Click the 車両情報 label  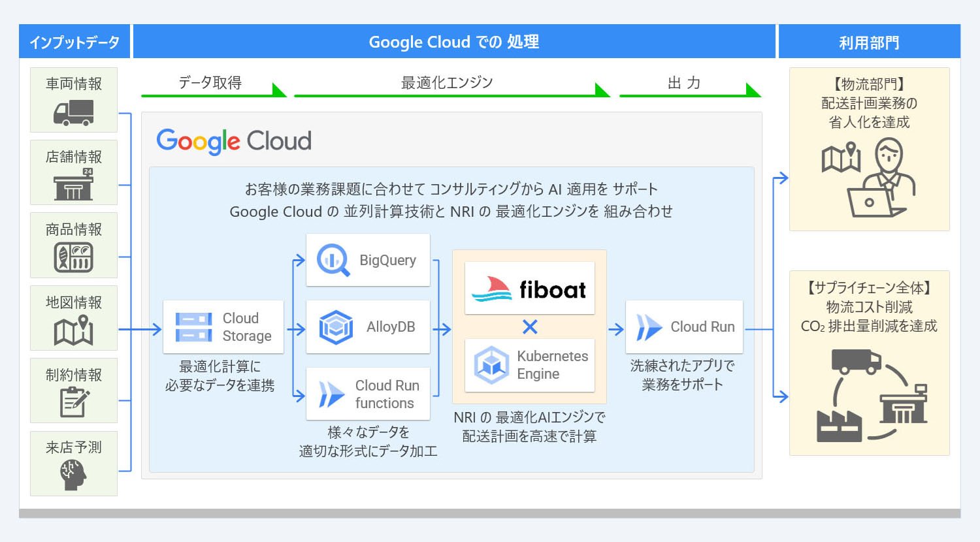[x=74, y=84]
